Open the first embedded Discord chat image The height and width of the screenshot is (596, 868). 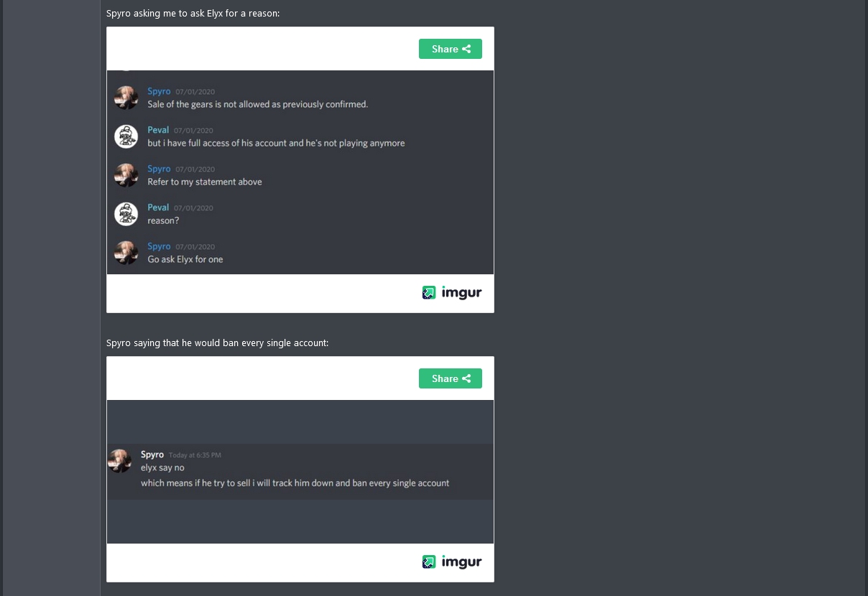(300, 172)
